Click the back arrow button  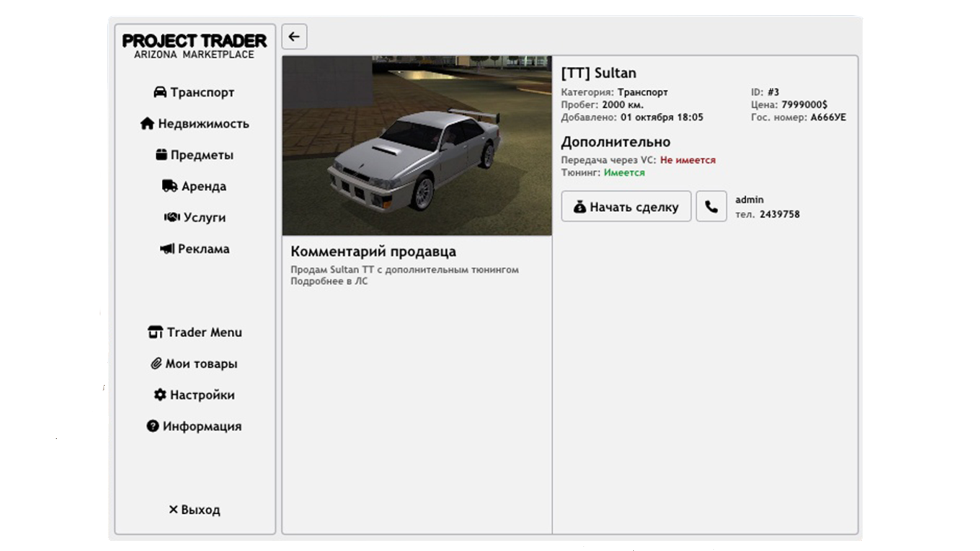pos(294,37)
